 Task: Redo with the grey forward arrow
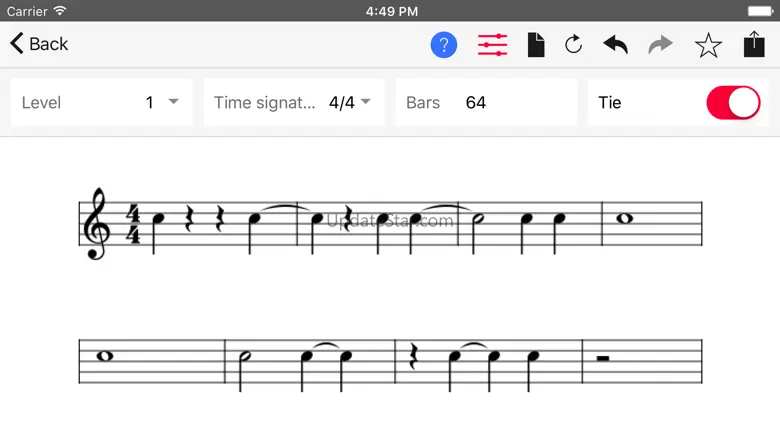pyautogui.click(x=661, y=44)
